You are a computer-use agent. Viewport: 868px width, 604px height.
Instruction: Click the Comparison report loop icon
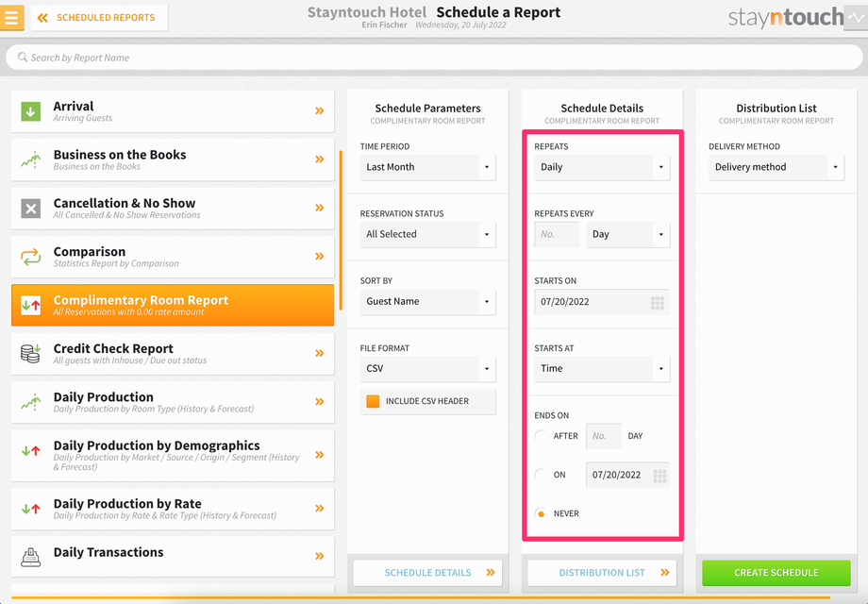[31, 257]
